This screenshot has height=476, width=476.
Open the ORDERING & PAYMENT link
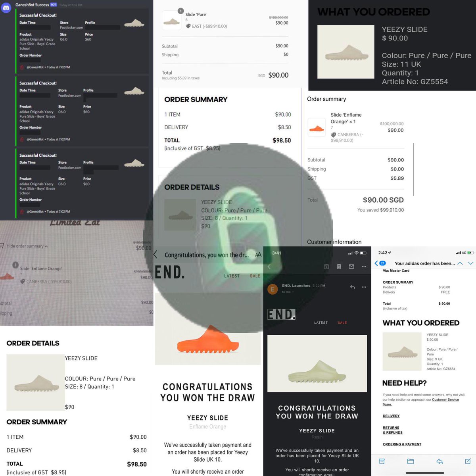pyautogui.click(x=402, y=444)
